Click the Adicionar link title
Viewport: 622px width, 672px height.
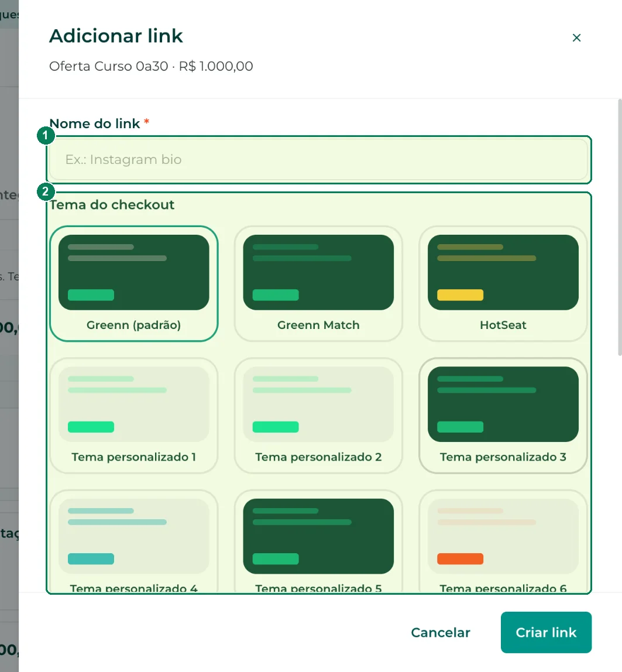[x=116, y=36]
